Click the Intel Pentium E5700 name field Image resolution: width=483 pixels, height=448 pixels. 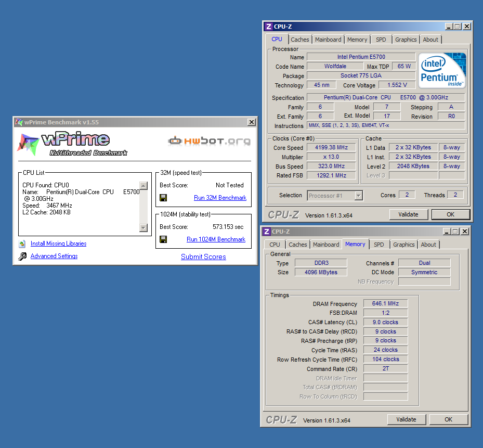point(361,57)
